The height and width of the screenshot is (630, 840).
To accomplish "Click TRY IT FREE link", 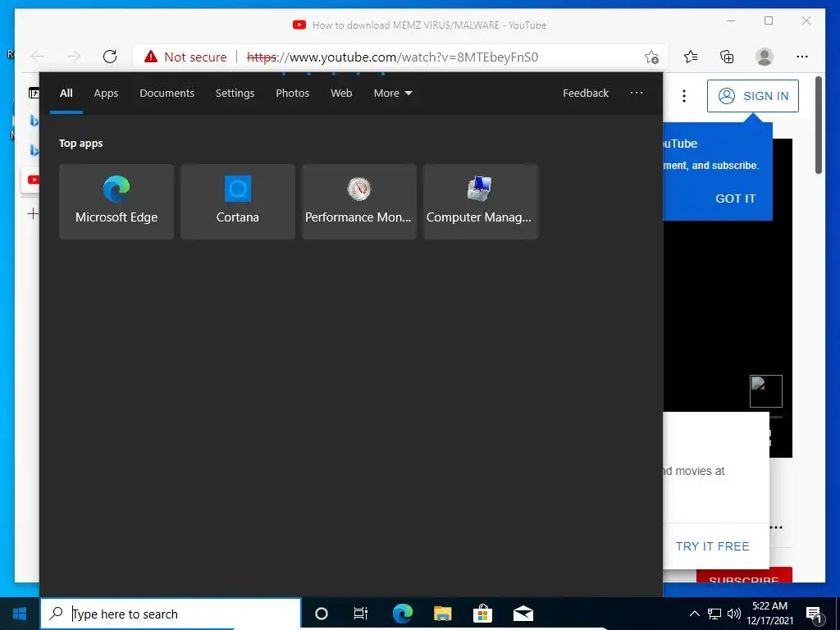I will [x=712, y=546].
